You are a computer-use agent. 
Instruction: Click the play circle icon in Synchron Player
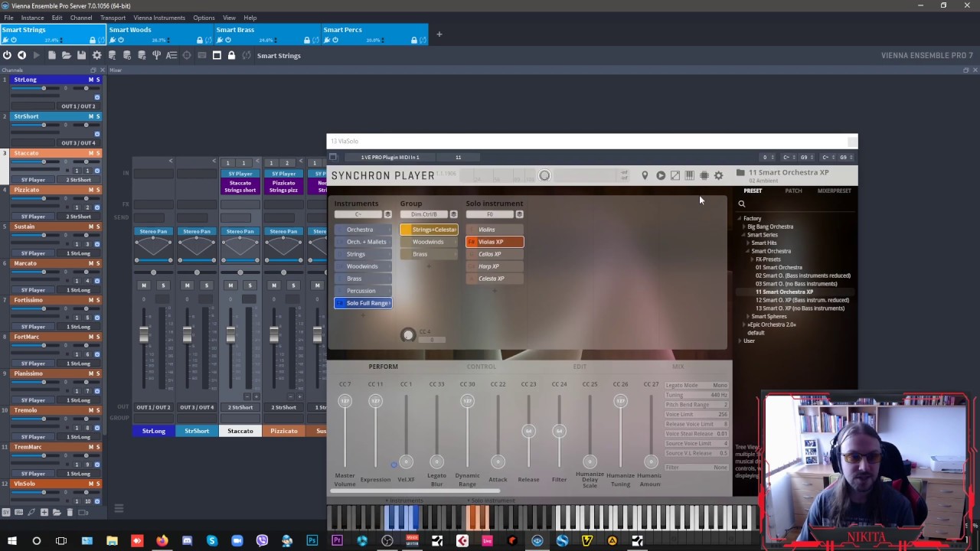661,176
